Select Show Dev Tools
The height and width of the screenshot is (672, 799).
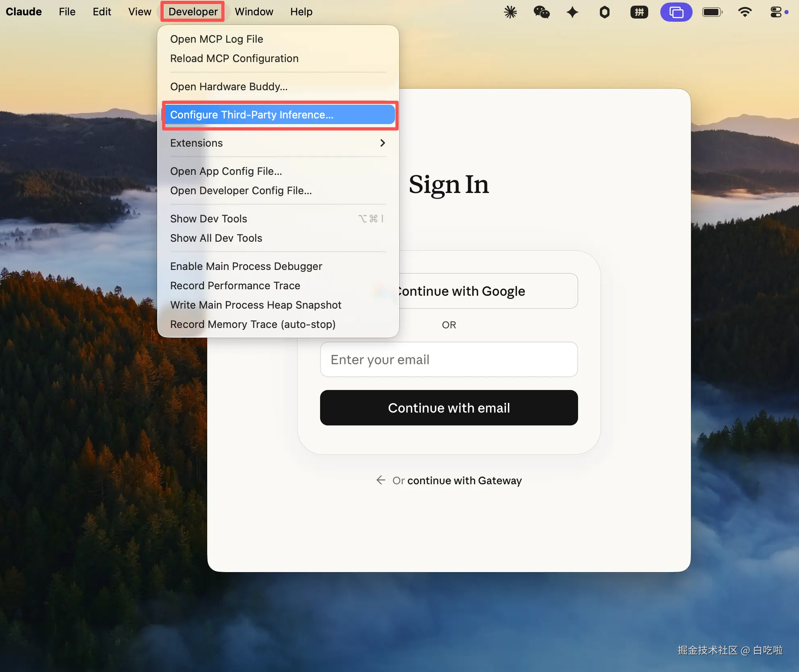tap(278, 219)
